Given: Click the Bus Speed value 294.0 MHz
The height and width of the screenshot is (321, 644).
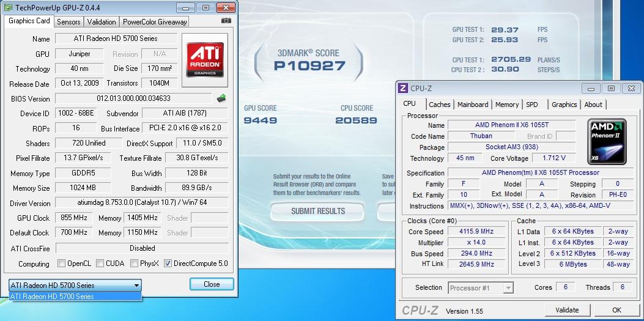Looking at the screenshot, I should coord(476,254).
